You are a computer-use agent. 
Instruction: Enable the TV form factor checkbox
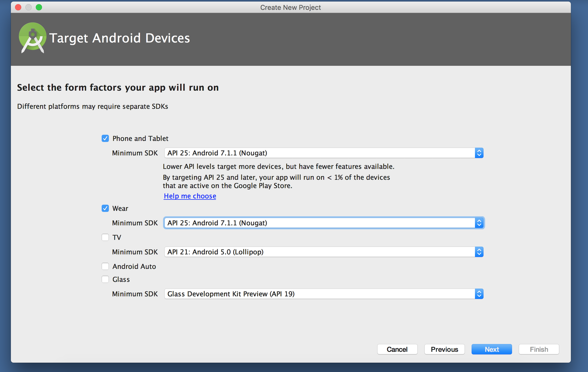point(105,237)
